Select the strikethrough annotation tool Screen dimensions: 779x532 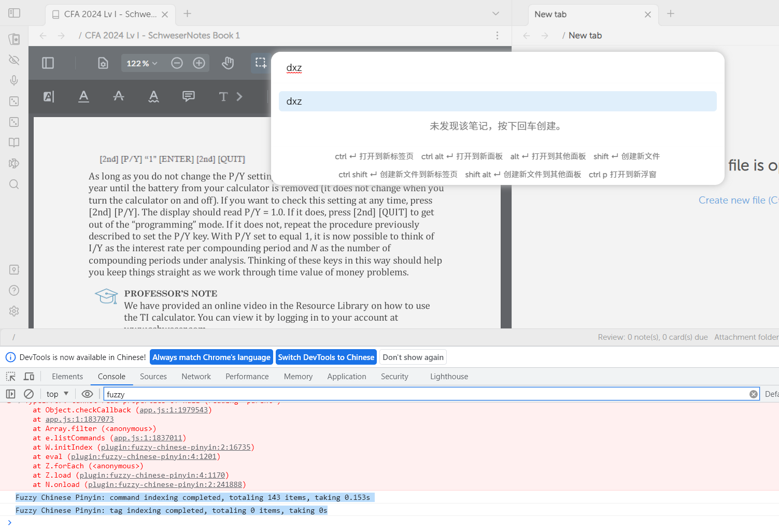[x=119, y=96]
